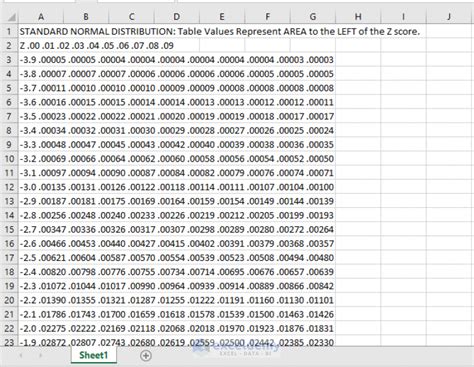Image resolution: width=474 pixels, height=367 pixels.
Task: Click the row beginning with -2.4
Action: point(177,272)
